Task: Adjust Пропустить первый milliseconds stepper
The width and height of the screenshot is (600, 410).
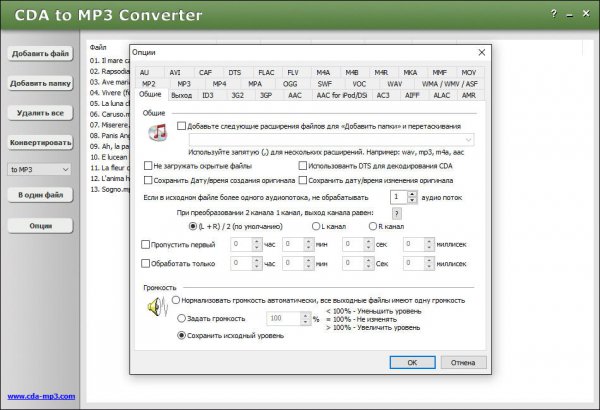Action: 429,244
